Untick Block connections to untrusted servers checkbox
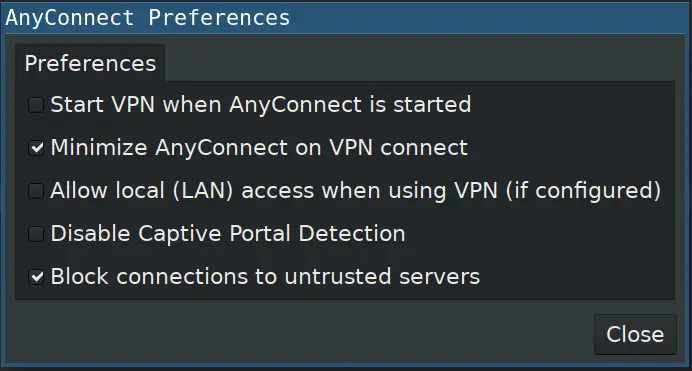This screenshot has height=371, width=692. (x=36, y=277)
